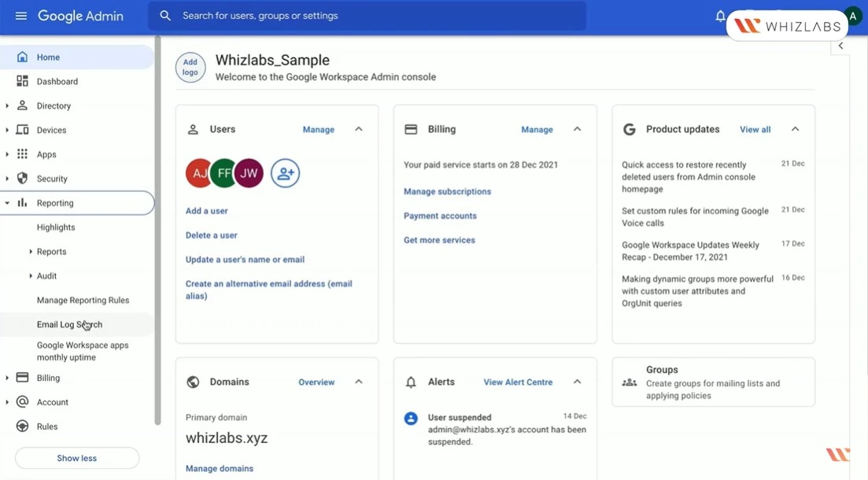This screenshot has height=480, width=868.
Task: Click View all product updates
Action: (x=755, y=130)
